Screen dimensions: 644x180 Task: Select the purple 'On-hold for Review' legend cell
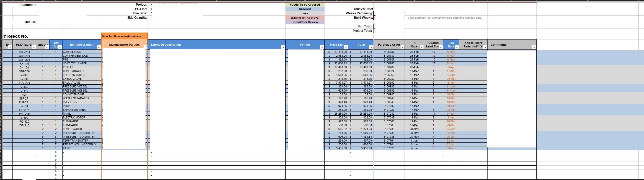[305, 22]
